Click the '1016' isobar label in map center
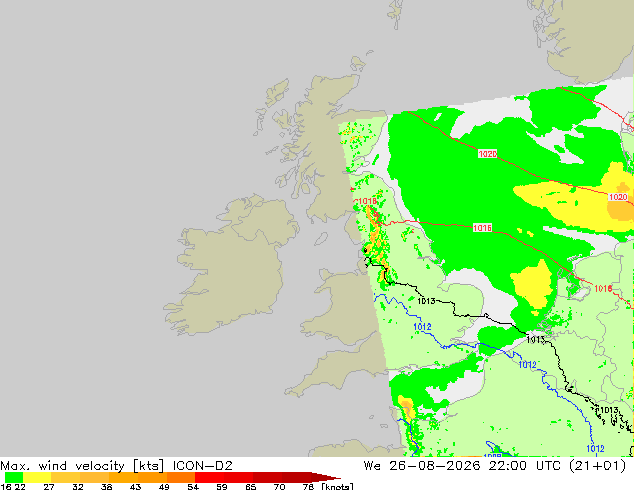 click(482, 228)
